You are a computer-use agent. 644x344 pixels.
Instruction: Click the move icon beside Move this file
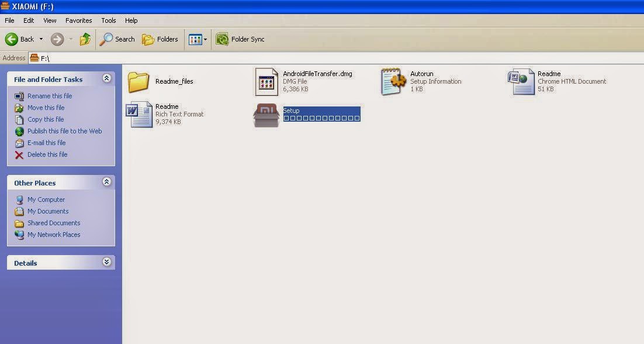19,108
